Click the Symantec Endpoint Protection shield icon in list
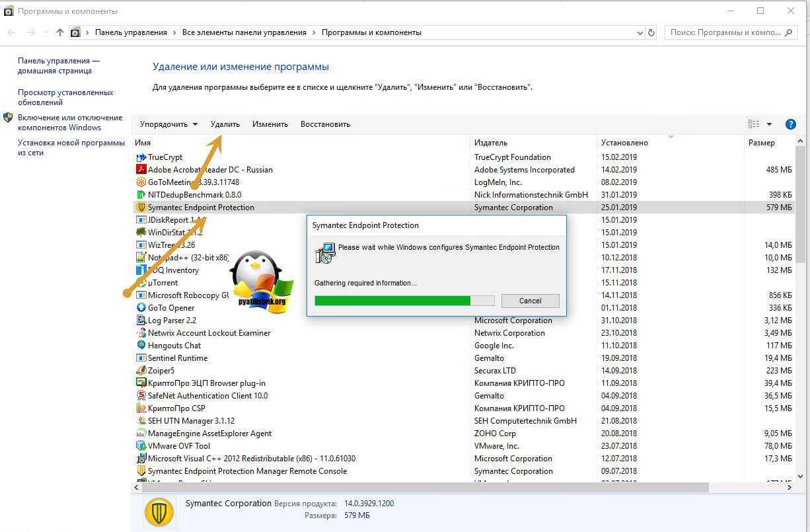The width and height of the screenshot is (810, 532). pos(141,208)
